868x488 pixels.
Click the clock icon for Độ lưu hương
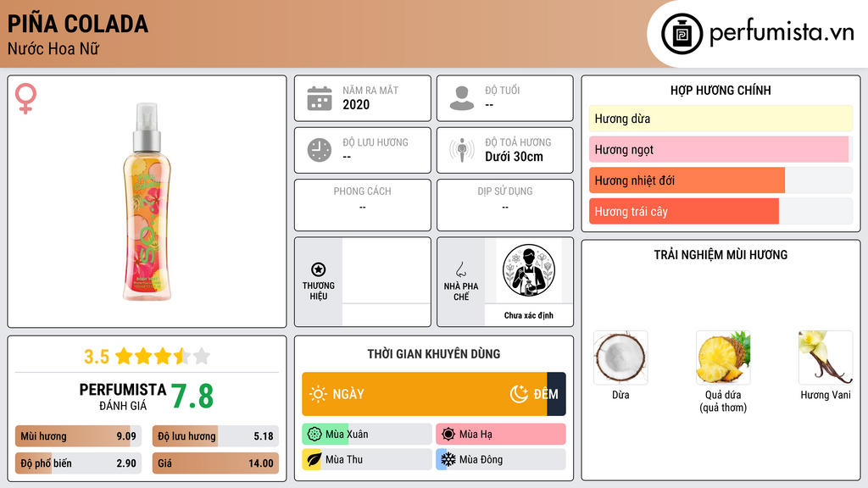click(320, 150)
